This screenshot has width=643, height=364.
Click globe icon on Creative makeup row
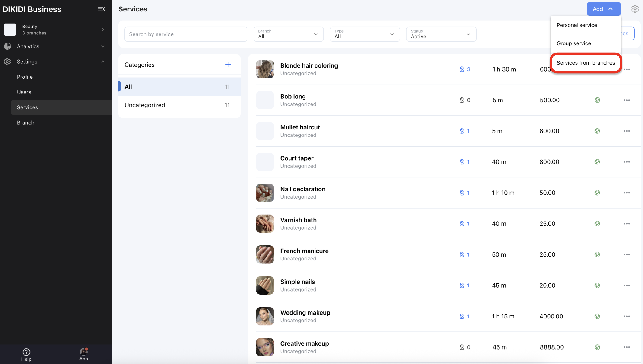pos(597,347)
